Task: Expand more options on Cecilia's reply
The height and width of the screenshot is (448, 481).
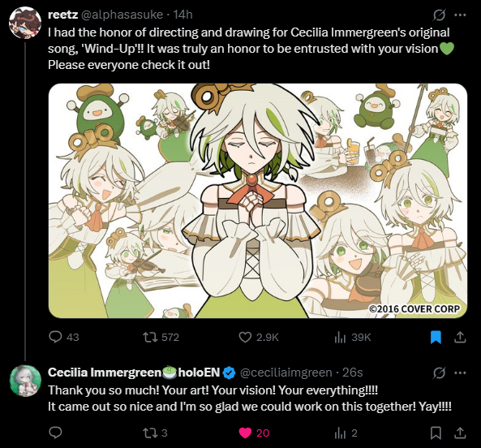Action: pos(460,373)
